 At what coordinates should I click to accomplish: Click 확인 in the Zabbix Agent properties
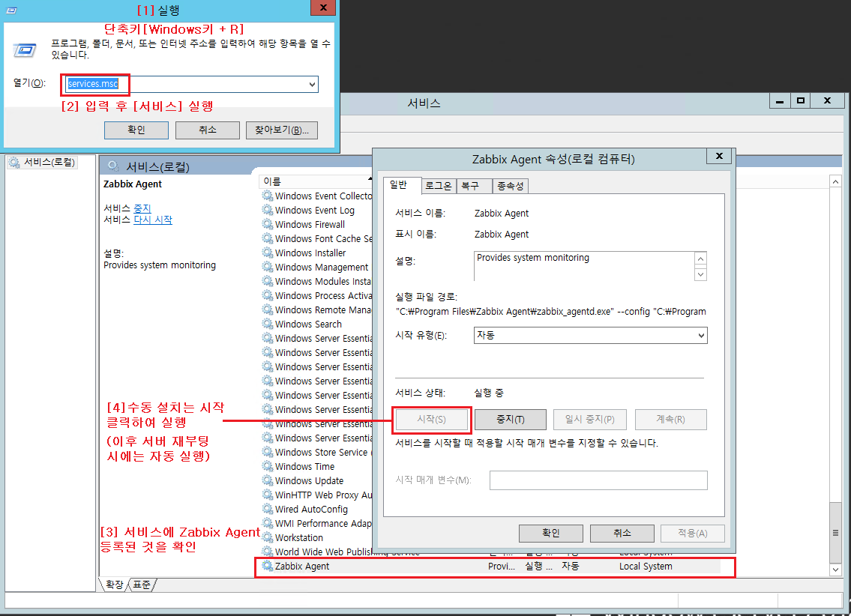[x=551, y=533]
